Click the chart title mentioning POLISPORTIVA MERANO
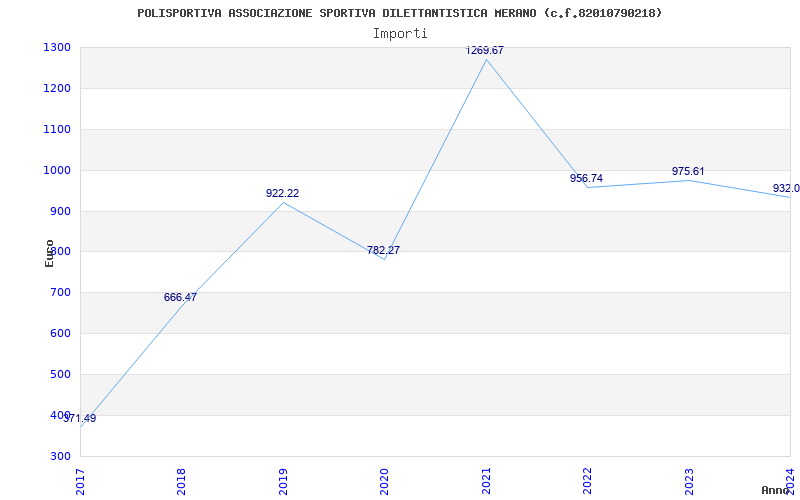This screenshot has width=800, height=500. pyautogui.click(x=399, y=13)
